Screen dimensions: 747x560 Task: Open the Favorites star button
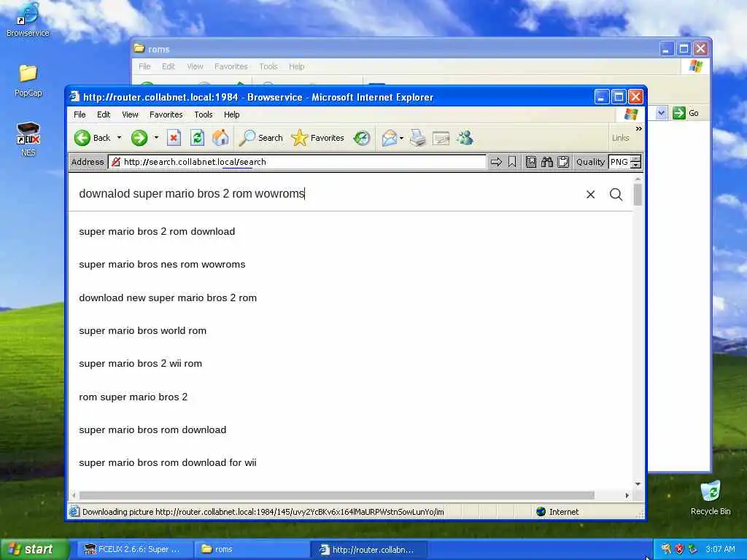coord(317,138)
